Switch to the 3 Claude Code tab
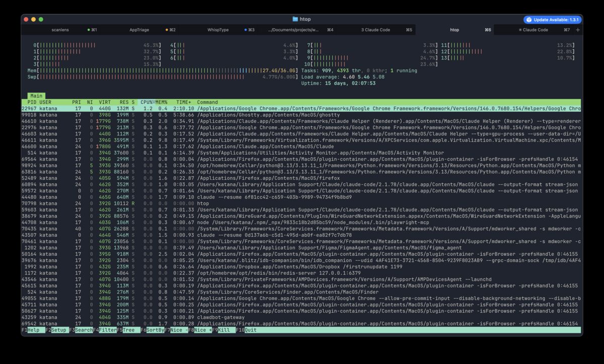Screen dimensions: 604x364 375,30
